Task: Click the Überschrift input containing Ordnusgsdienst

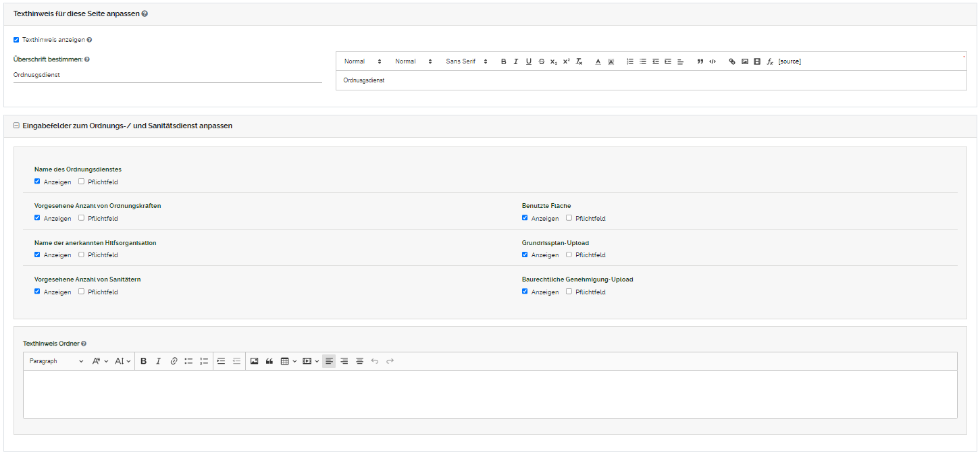Action: click(167, 75)
